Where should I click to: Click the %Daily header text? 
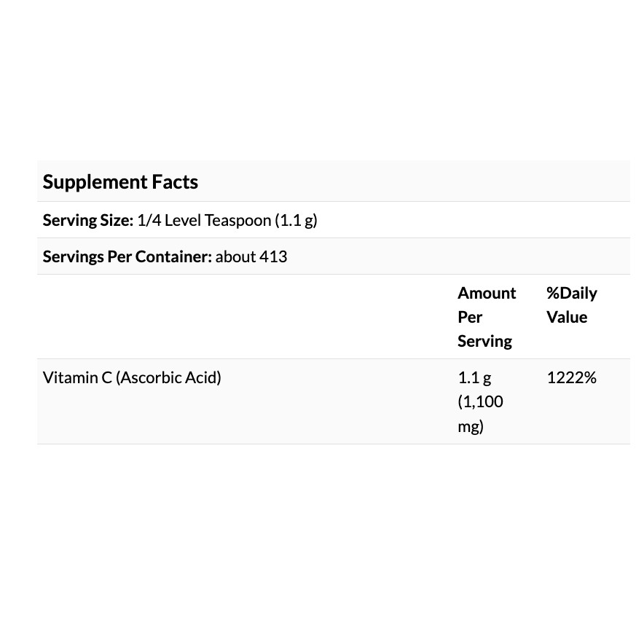click(x=572, y=293)
